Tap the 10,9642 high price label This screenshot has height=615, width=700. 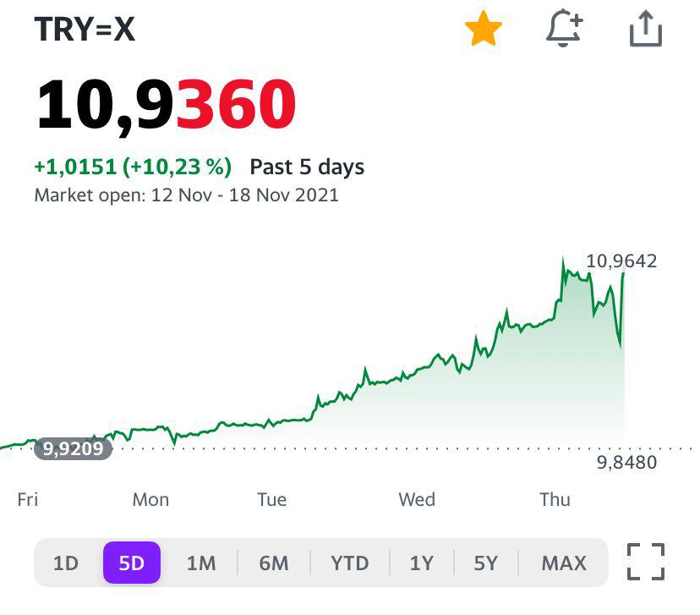tap(621, 261)
